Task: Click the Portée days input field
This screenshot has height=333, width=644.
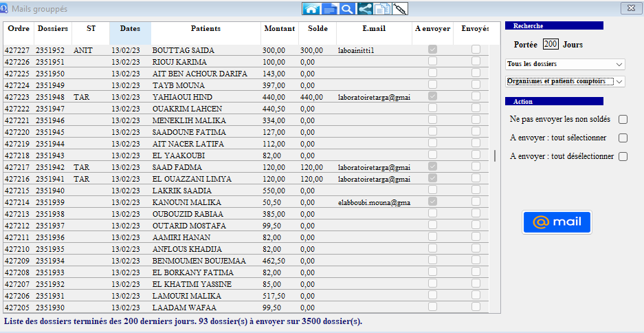Action: click(x=550, y=44)
